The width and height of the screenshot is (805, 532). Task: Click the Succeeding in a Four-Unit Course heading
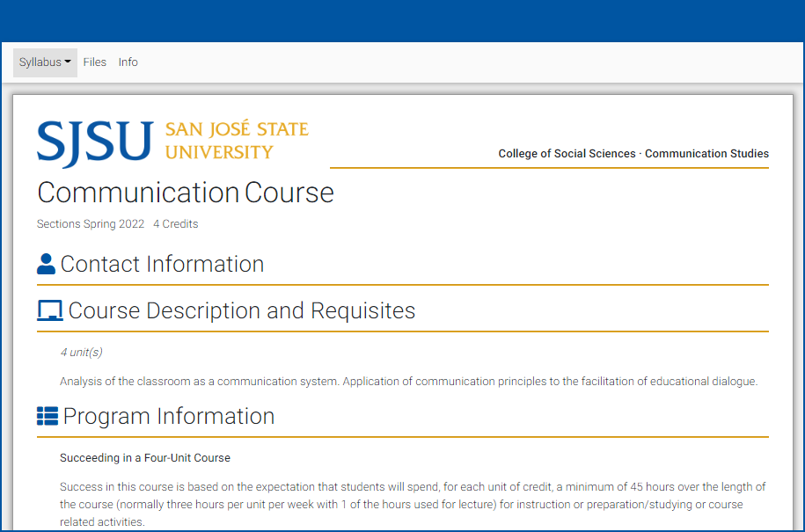[144, 457]
